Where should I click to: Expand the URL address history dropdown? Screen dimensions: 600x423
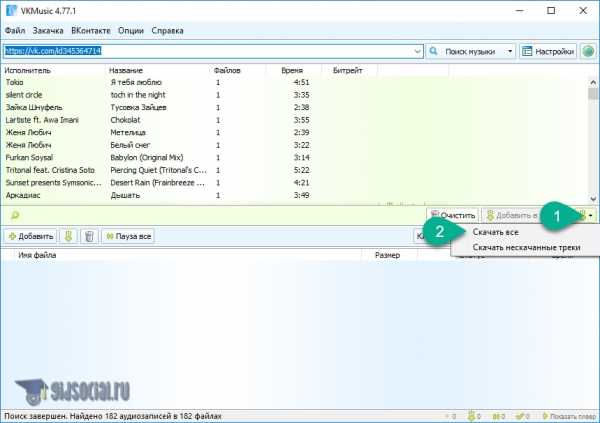coord(417,51)
